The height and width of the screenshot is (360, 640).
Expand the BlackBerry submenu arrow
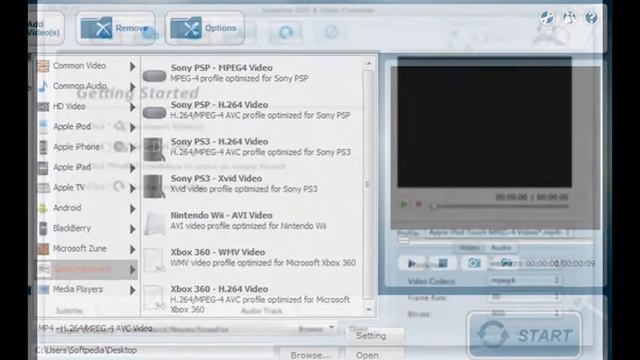point(132,229)
